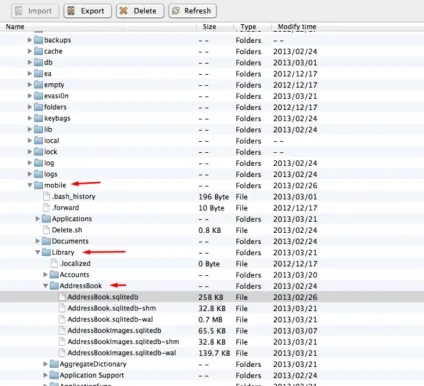Click the Applications folder icon
This screenshot has height=386, width=424.
pos(46,219)
